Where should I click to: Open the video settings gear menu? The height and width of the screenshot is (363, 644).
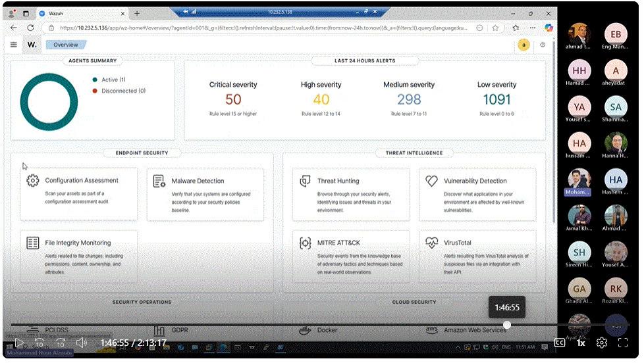pos(601,343)
